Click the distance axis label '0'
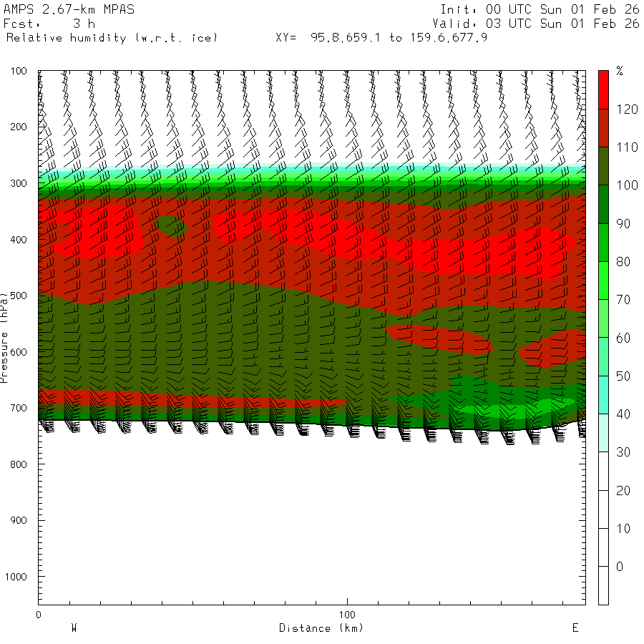Image resolution: width=644 pixels, height=644 pixels. click(39, 615)
